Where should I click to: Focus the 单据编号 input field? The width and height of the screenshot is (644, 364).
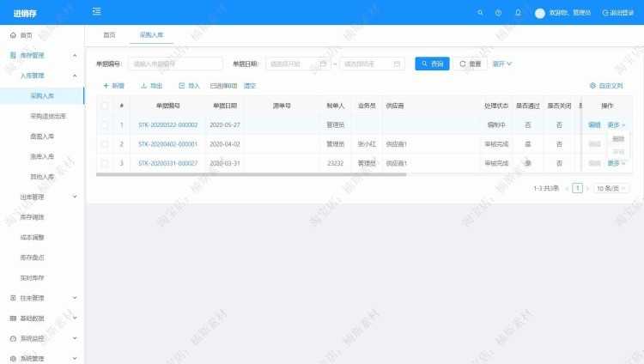[x=175, y=64]
